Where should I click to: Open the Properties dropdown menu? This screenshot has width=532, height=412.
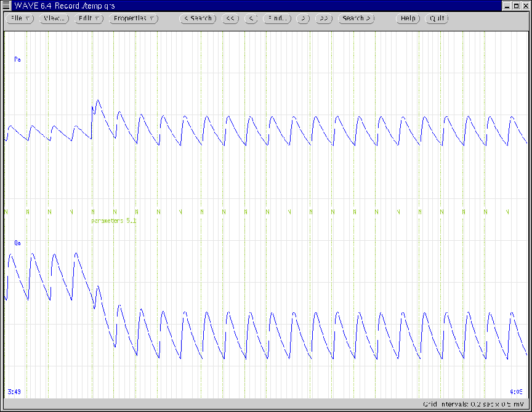tap(134, 18)
